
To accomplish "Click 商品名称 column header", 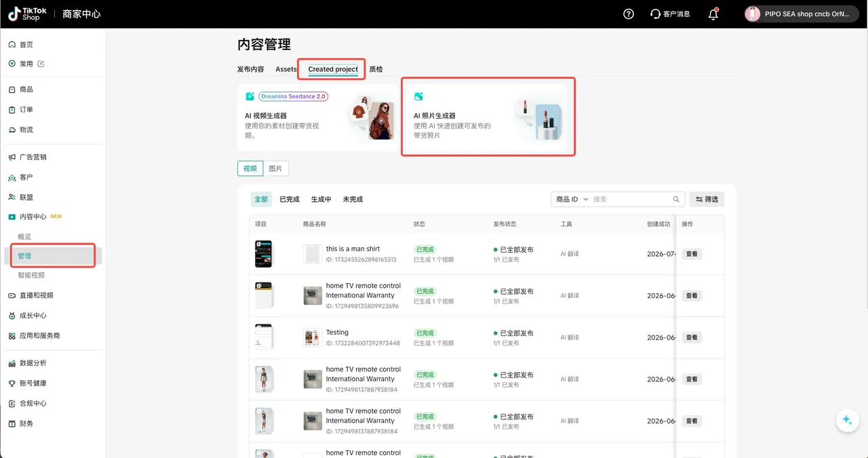I will (314, 224).
